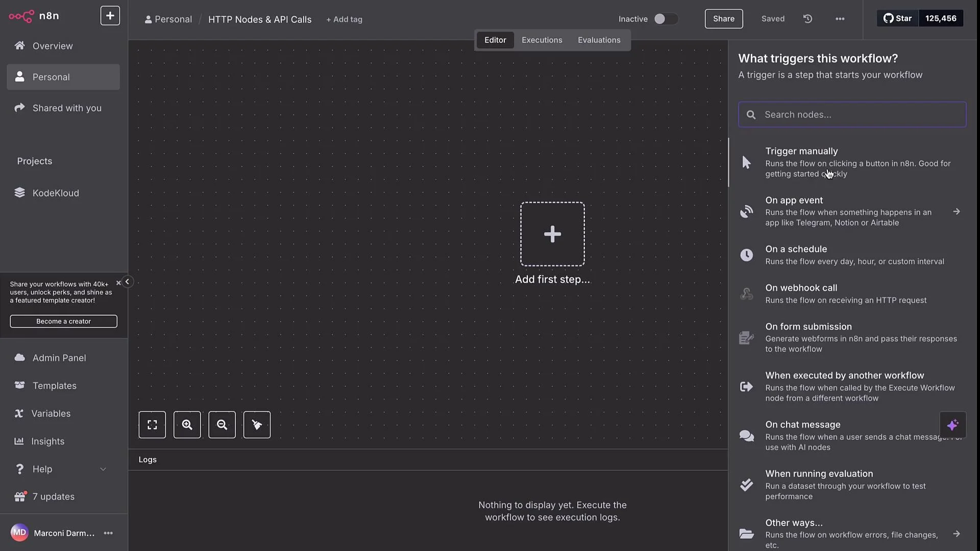Click the When running evaluation checkmark icon
980x551 pixels.
point(746,485)
